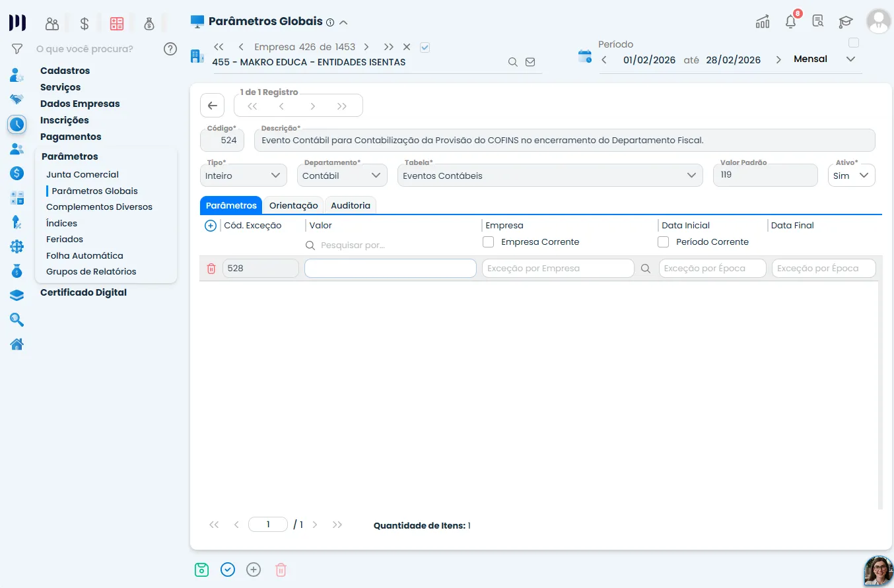This screenshot has width=894, height=588.
Task: Enable the Empresa Corrente checkbox
Action: point(489,242)
